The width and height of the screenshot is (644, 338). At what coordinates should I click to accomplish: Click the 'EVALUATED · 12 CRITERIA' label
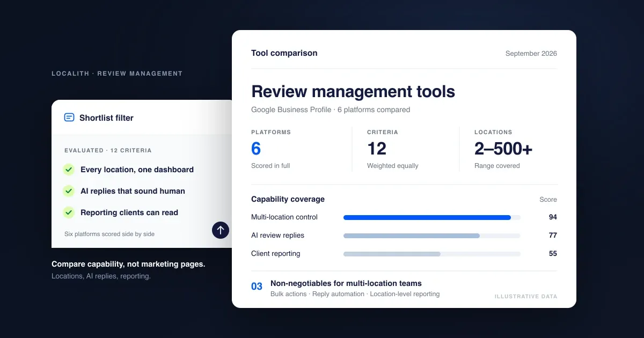click(108, 151)
